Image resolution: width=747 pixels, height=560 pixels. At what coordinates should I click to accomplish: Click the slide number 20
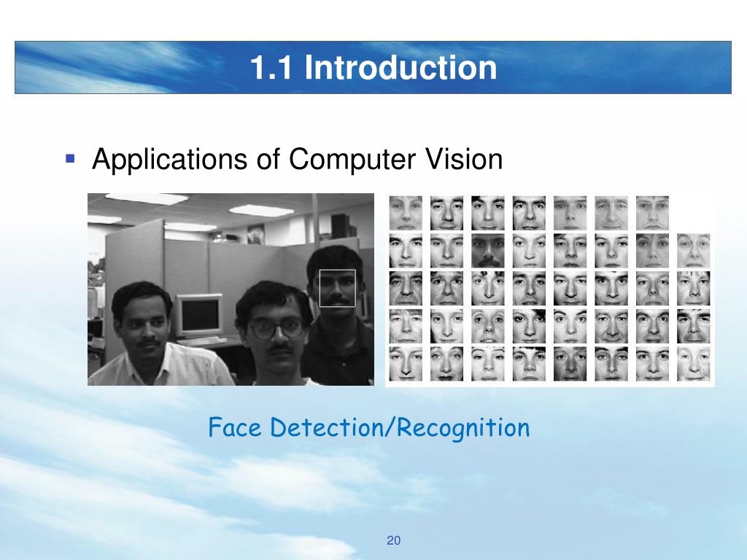393,540
